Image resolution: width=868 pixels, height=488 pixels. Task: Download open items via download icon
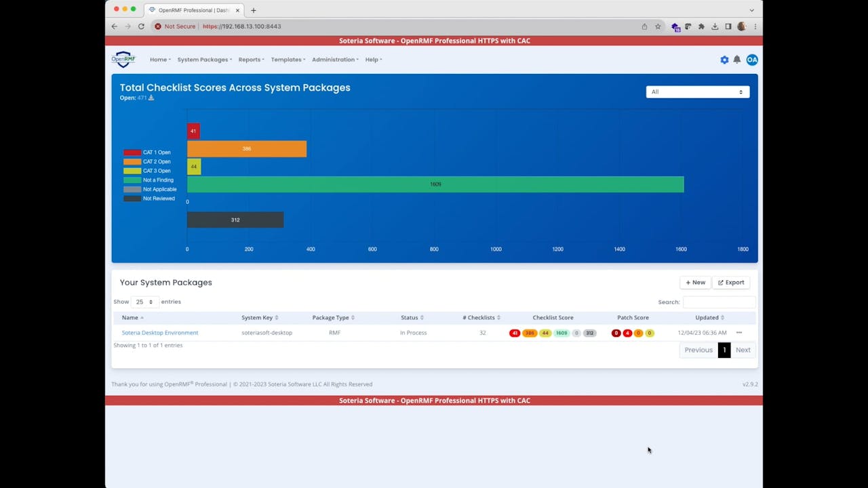coord(151,98)
